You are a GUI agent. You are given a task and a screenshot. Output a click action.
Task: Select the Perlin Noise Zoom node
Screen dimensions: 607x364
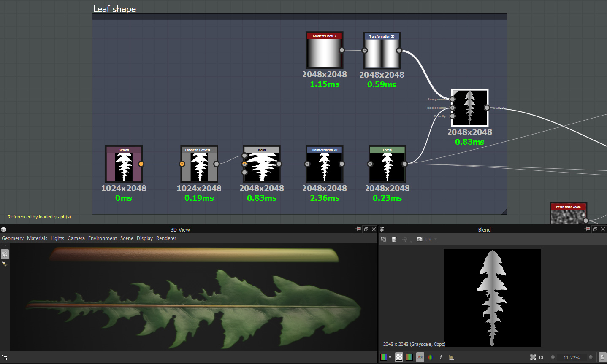[x=569, y=213]
